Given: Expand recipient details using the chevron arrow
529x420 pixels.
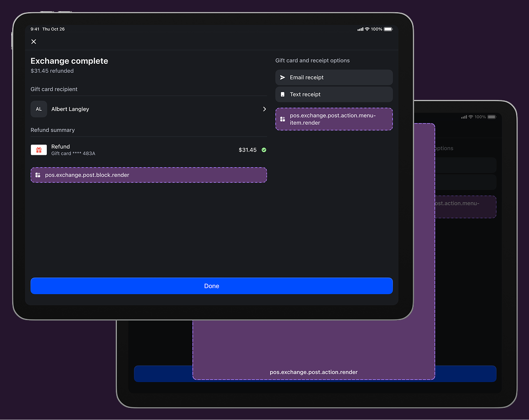Looking at the screenshot, I should pos(264,109).
